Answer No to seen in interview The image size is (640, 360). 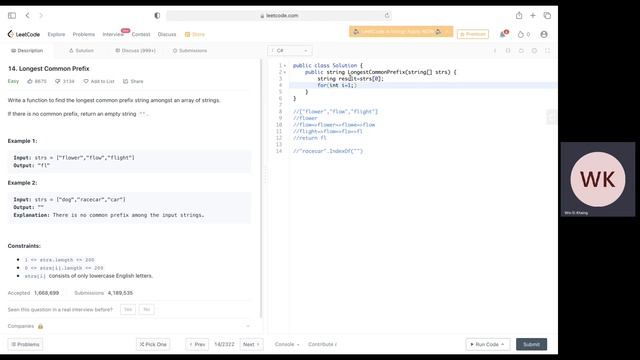(147, 309)
